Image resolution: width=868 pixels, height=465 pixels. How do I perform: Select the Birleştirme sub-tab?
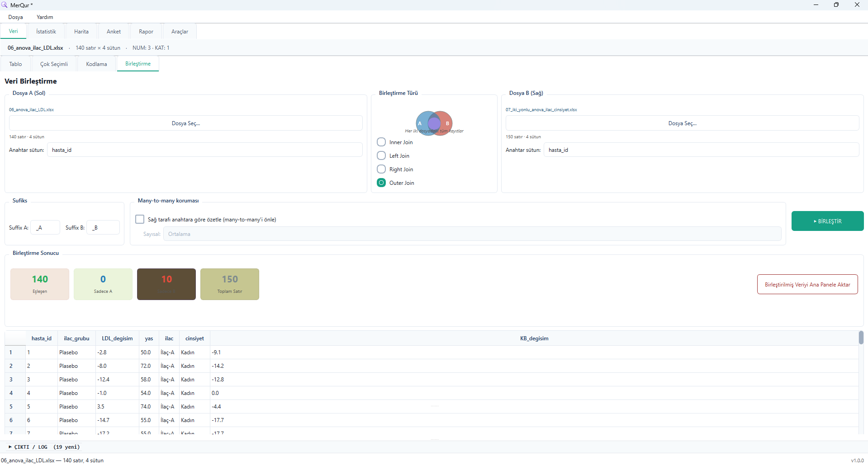click(x=138, y=64)
